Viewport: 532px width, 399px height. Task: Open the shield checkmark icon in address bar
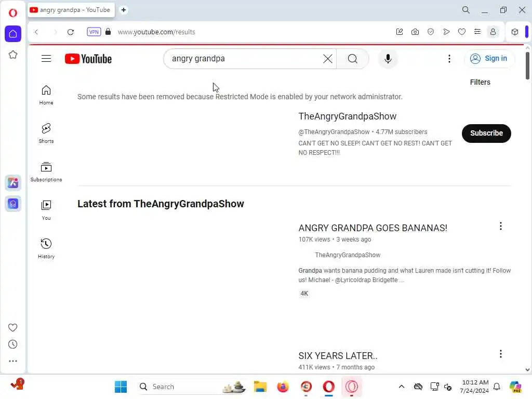pyautogui.click(x=431, y=32)
